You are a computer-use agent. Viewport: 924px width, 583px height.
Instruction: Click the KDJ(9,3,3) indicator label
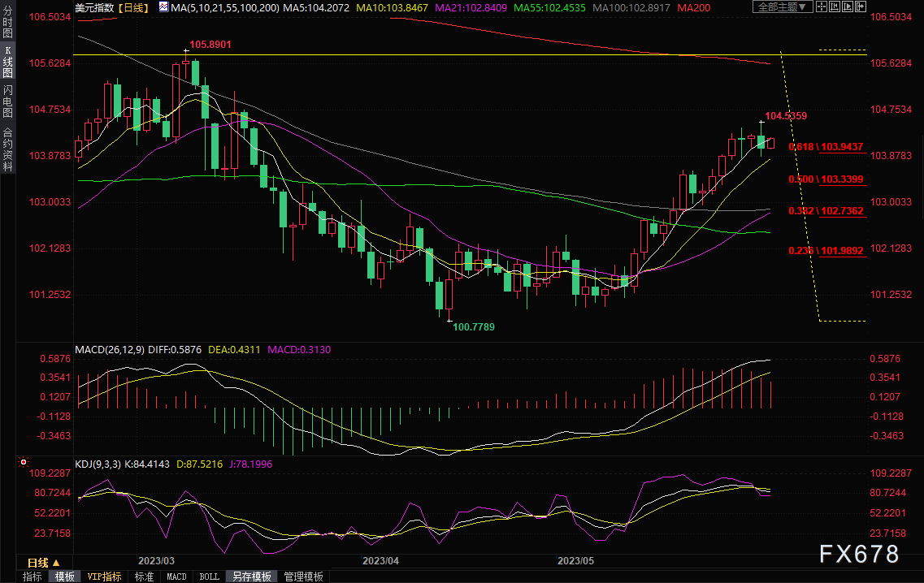pos(98,464)
